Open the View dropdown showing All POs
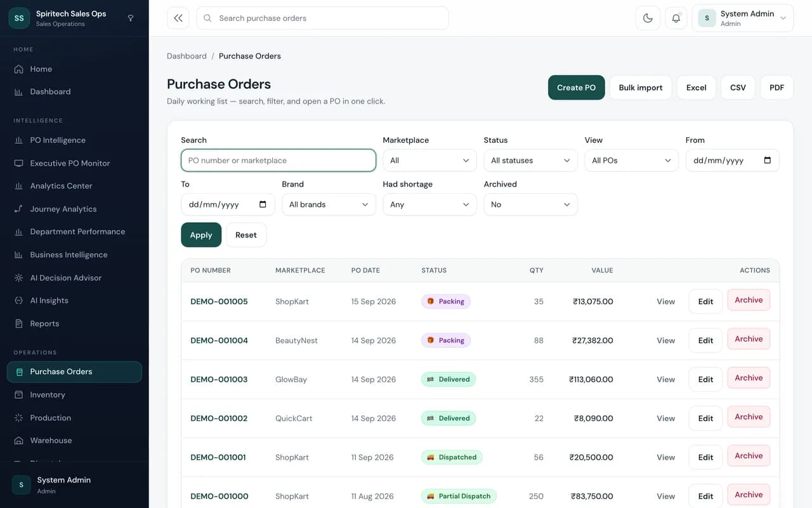Screen dimensions: 812x508 [x=631, y=161]
